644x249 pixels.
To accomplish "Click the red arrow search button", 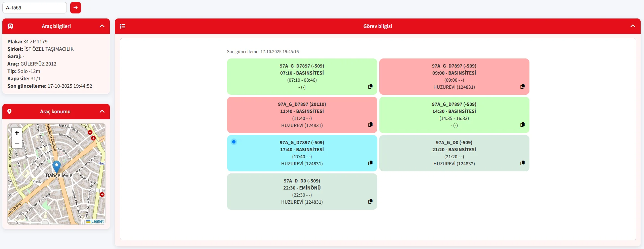I will point(76,8).
